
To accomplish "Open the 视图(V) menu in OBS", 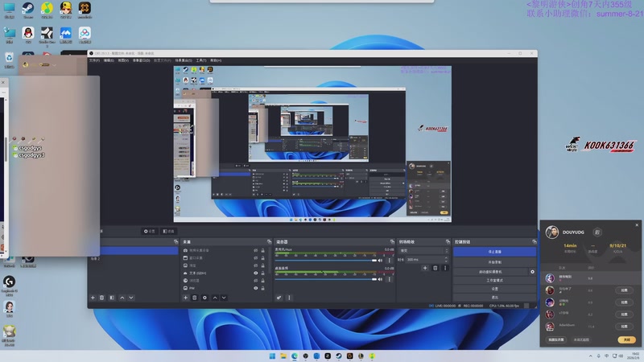I will point(123,60).
